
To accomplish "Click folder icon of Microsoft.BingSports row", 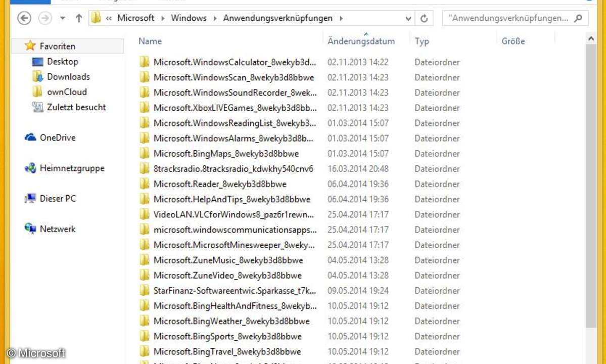I will (x=144, y=336).
